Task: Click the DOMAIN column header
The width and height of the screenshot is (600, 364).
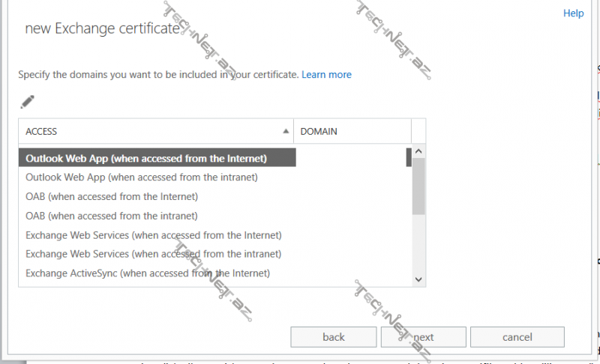Action: click(x=352, y=131)
